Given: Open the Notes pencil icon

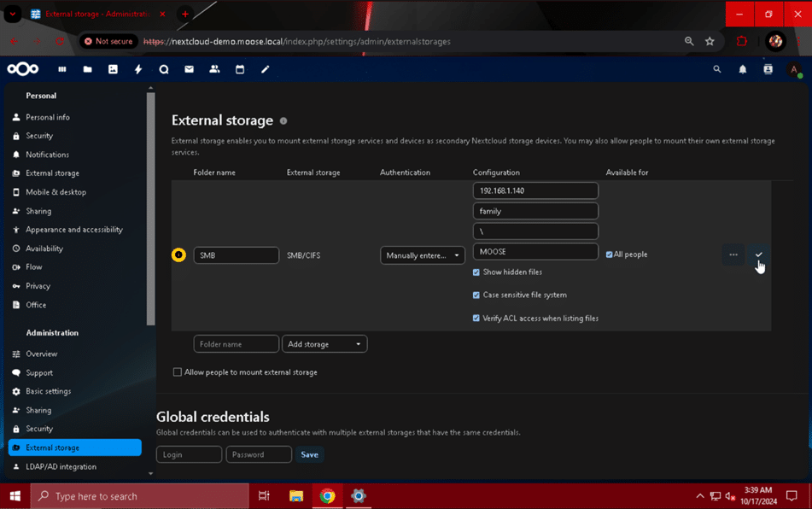Looking at the screenshot, I should point(266,69).
